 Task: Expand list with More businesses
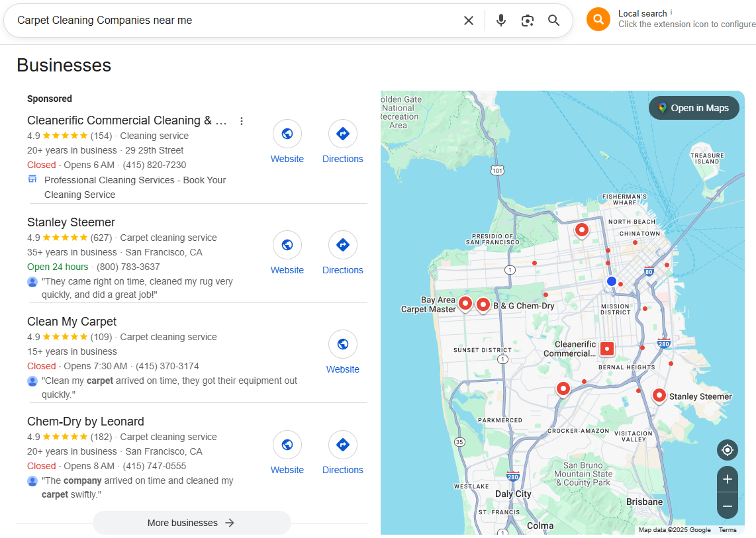click(191, 523)
